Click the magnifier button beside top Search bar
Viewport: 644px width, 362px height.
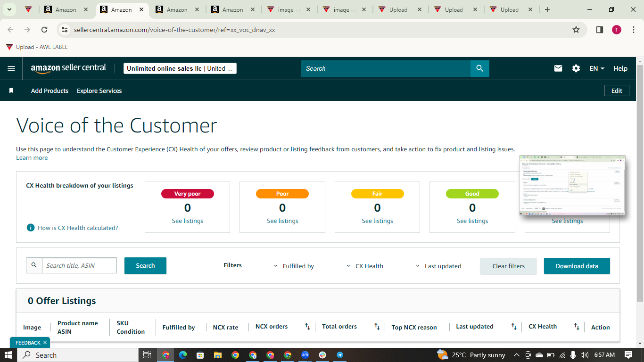480,68
